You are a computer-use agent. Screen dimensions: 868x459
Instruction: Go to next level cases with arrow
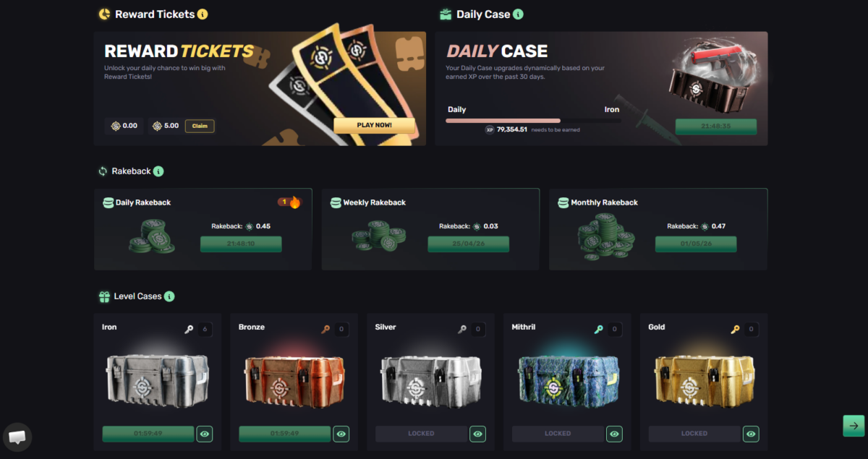pyautogui.click(x=854, y=426)
